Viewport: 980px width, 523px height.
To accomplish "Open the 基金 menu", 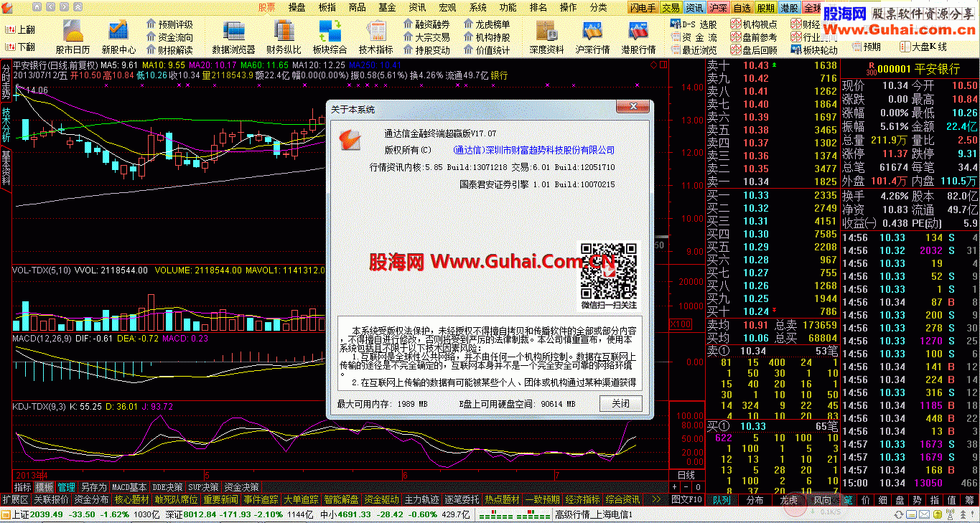I will 387,7.
